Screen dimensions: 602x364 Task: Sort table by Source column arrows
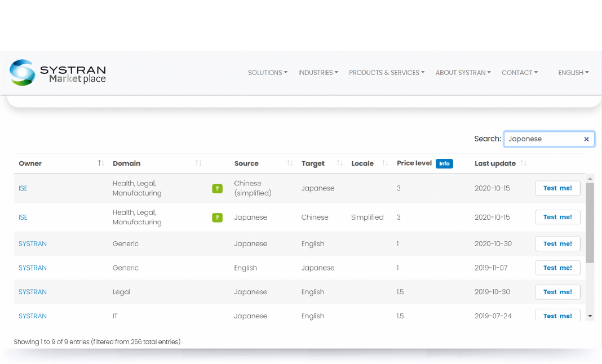click(290, 163)
